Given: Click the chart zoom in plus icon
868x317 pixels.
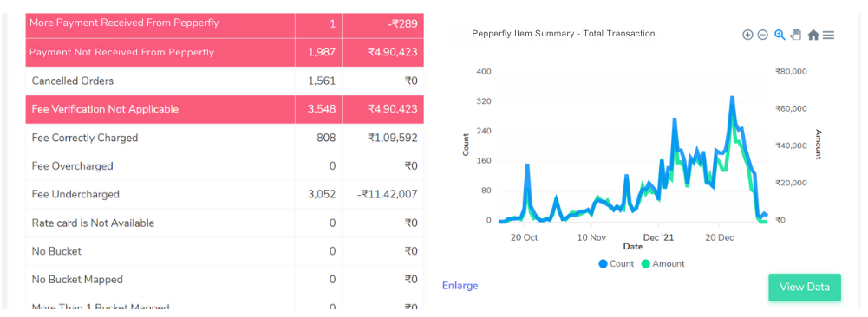Looking at the screenshot, I should pyautogui.click(x=747, y=35).
